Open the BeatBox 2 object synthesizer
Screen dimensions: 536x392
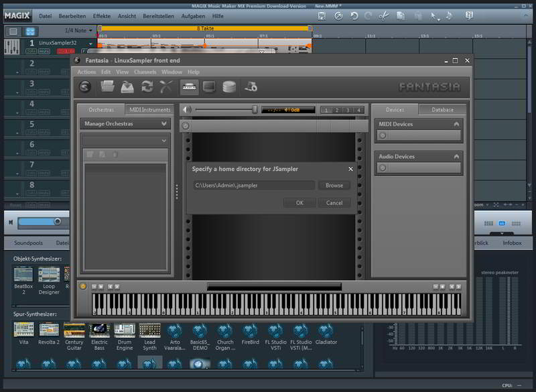(x=23, y=275)
